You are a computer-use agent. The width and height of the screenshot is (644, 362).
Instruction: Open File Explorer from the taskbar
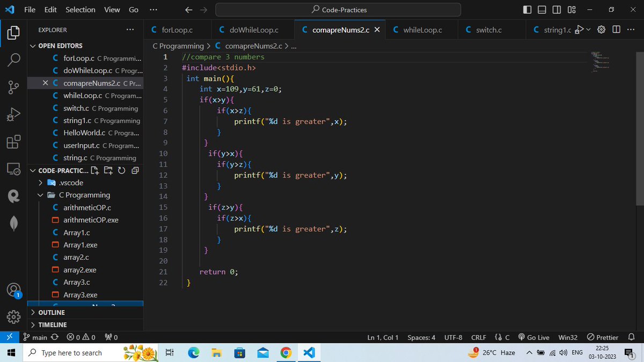pos(216,352)
